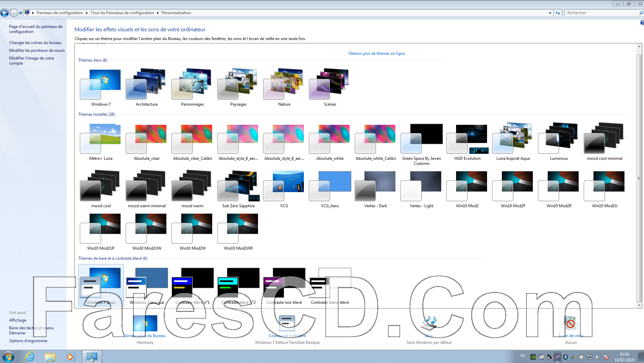
Task: Select the Win10 Mod2 theme
Action: [467, 189]
